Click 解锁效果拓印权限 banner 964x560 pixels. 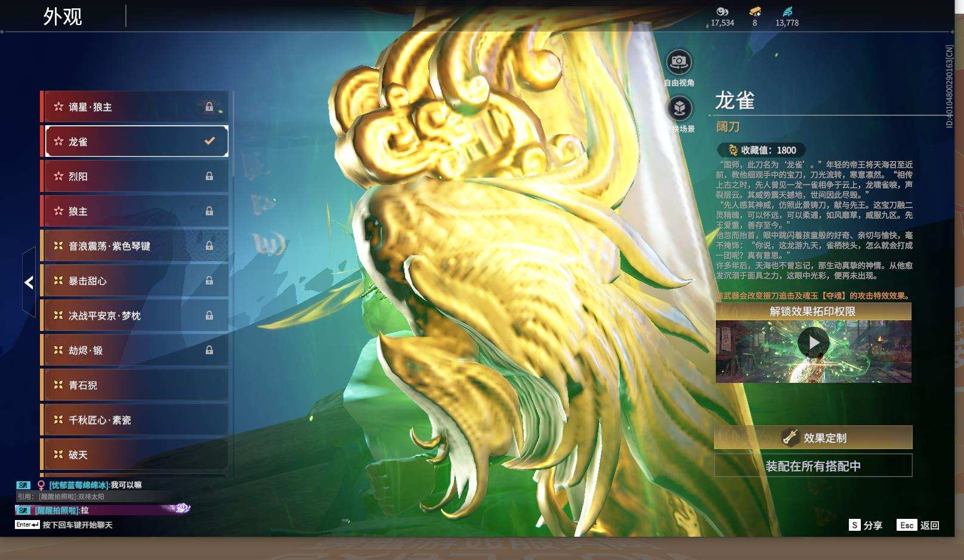coord(814,311)
